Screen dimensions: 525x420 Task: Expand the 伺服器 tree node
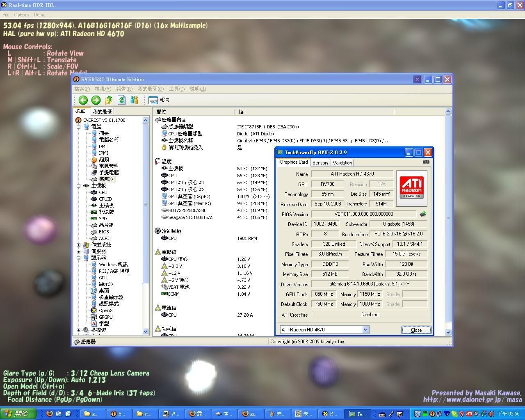79,251
